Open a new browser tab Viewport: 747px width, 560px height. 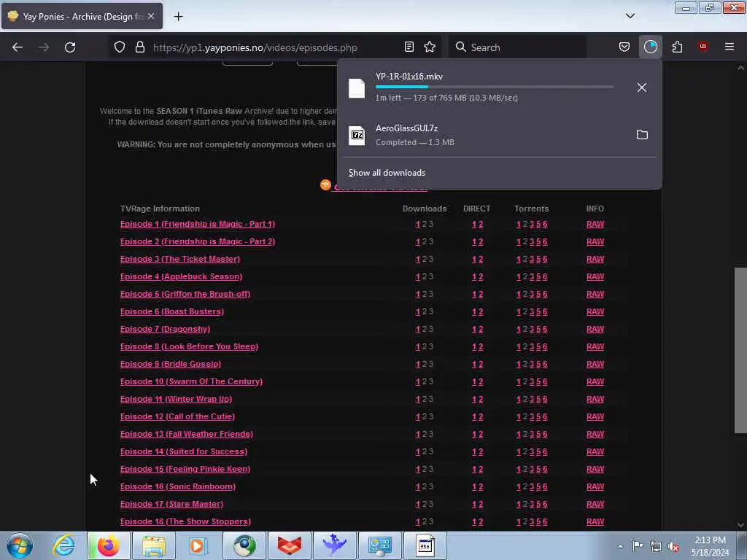click(x=178, y=17)
